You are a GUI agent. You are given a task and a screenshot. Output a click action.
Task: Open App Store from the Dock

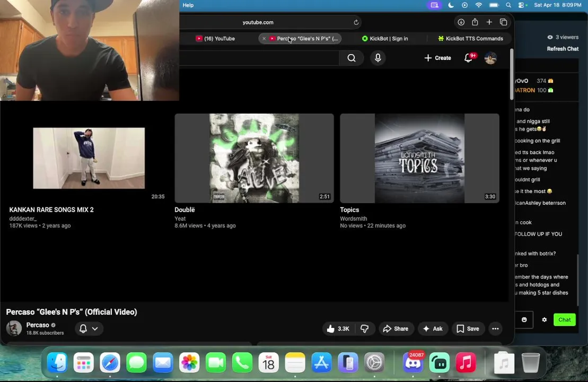pyautogui.click(x=322, y=362)
